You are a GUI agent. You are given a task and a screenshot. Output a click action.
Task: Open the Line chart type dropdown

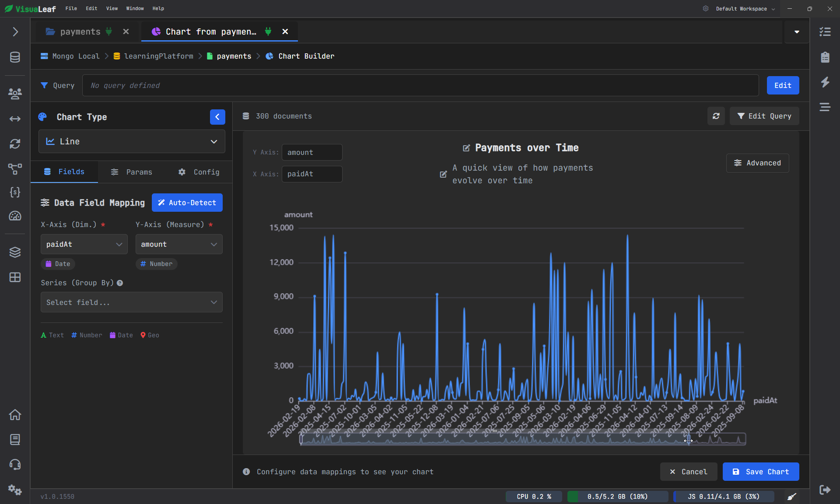(x=131, y=141)
